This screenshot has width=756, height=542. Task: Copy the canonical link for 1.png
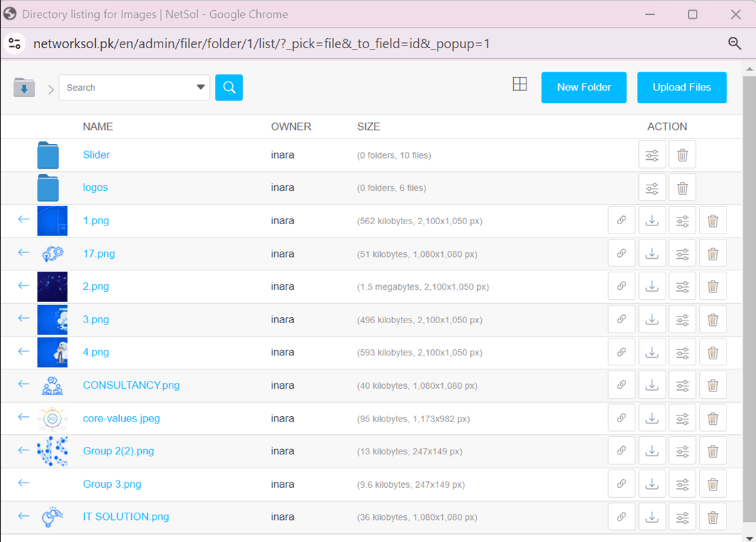point(622,221)
